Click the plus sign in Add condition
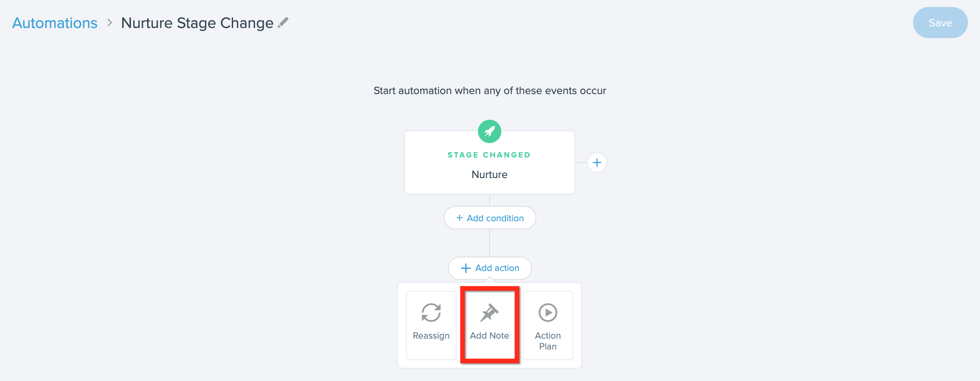The width and height of the screenshot is (980, 381). coord(459,218)
